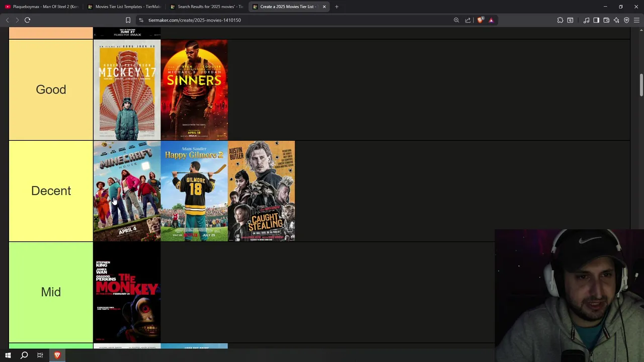Screen dimensions: 644x362
Task: Open the media music note control
Action: click(x=586, y=20)
